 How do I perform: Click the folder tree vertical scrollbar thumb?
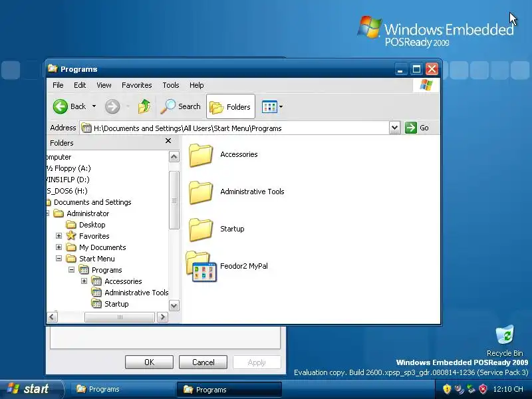click(x=174, y=200)
